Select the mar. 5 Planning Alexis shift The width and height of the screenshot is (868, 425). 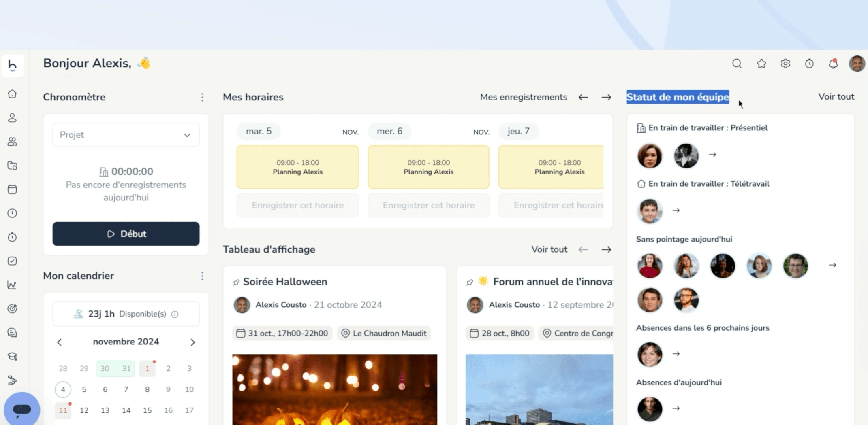click(297, 167)
